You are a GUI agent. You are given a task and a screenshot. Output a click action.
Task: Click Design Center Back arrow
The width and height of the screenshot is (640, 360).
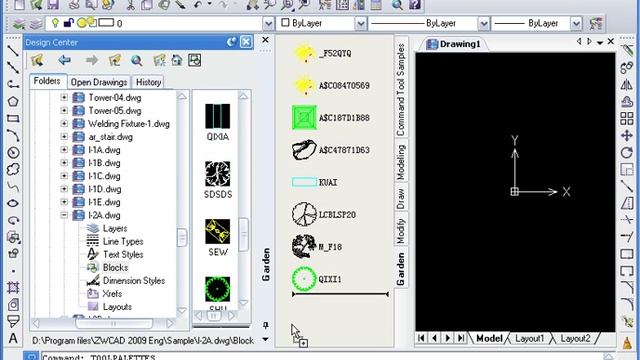point(64,60)
